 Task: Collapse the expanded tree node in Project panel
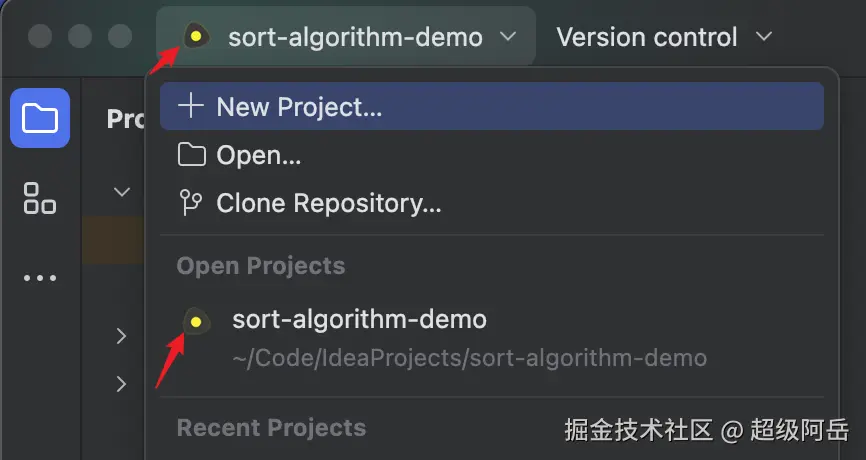(122, 191)
